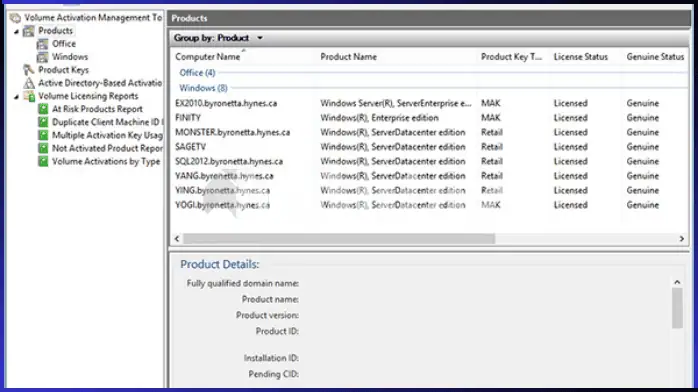698x392 pixels.
Task: Select the FINITY computer row
Action: (x=430, y=118)
